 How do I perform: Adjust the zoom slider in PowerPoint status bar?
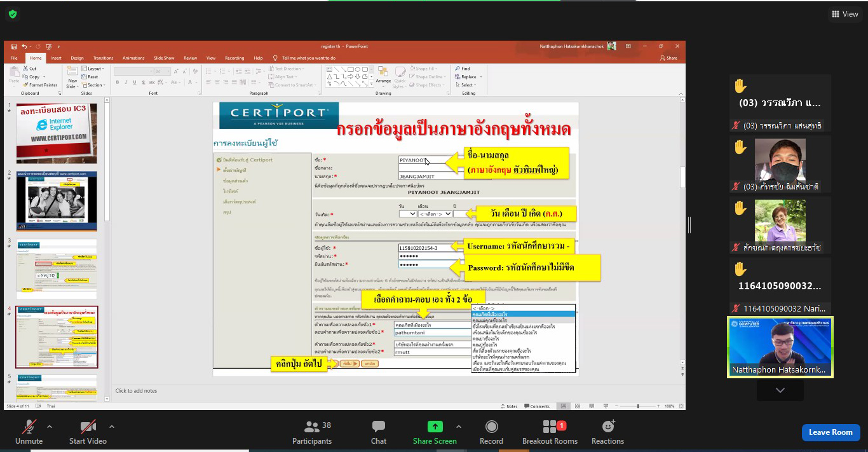click(x=637, y=406)
